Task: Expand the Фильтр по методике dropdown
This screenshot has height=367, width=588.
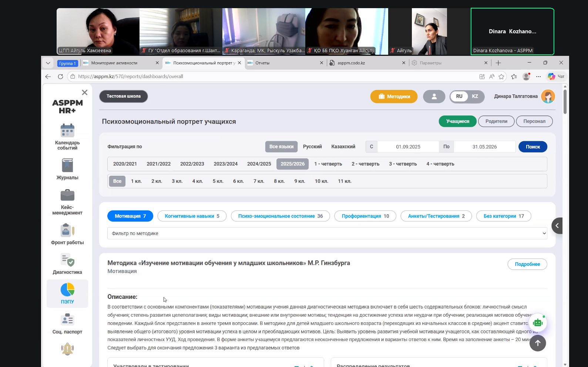Action: tap(327, 233)
